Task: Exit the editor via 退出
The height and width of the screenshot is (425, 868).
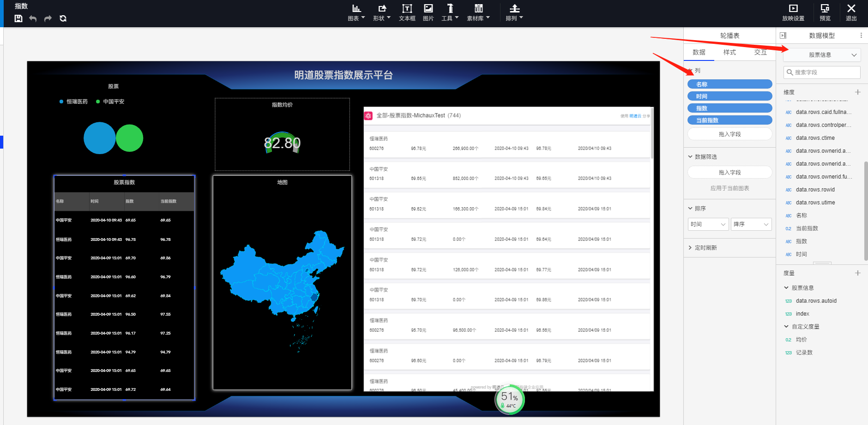Action: (851, 12)
